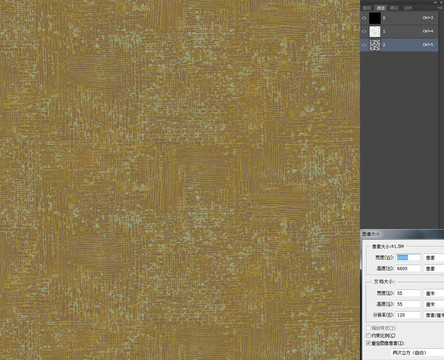This screenshot has width=444, height=360.
Task: Toggle visibility eye of channel 0
Action: coord(364,18)
